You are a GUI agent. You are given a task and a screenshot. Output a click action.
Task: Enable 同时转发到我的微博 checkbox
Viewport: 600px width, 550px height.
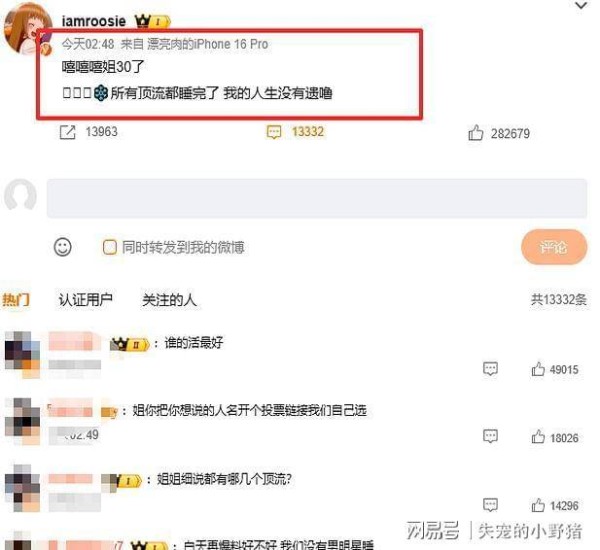pyautogui.click(x=109, y=247)
